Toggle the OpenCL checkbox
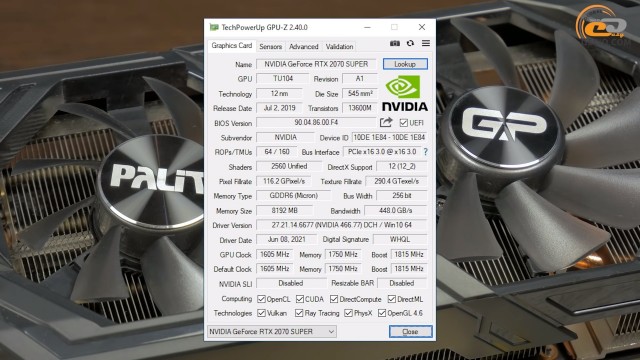This screenshot has height=360, width=640. [x=261, y=299]
